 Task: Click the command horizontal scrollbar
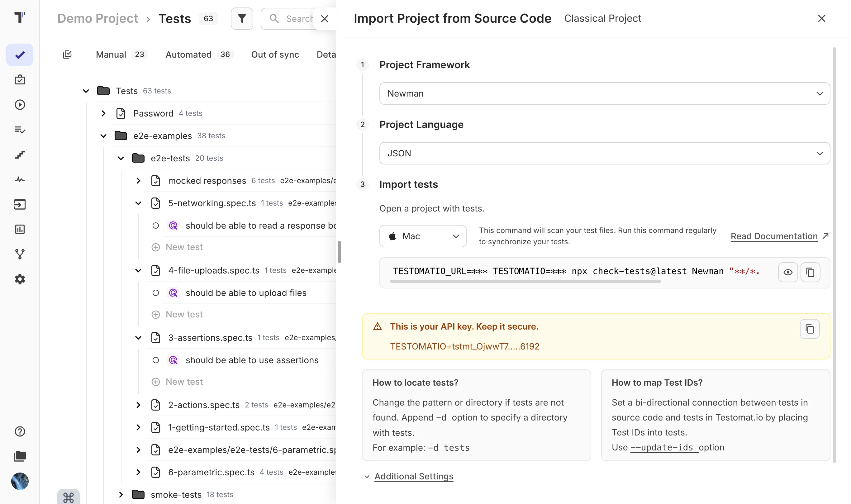[x=525, y=281]
